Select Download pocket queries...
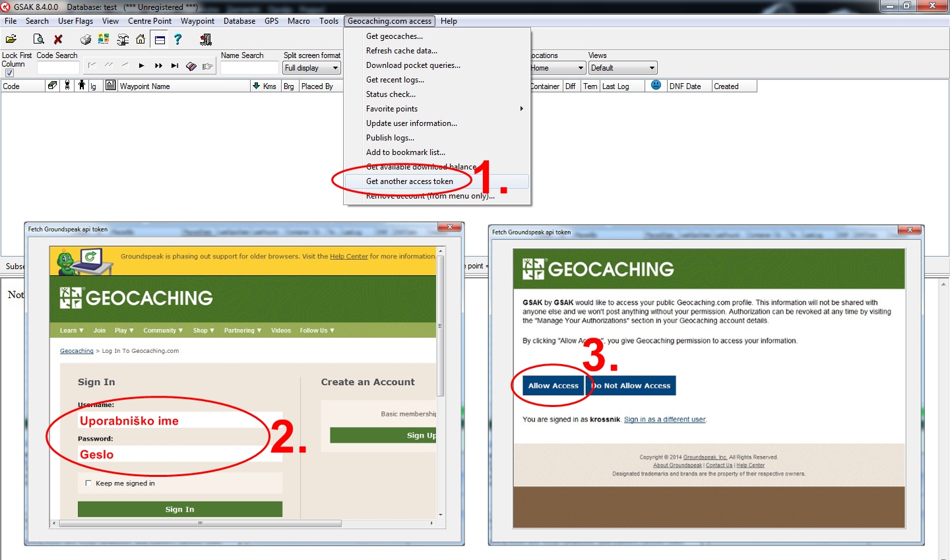Viewport: 950px width, 560px height. tap(437, 65)
